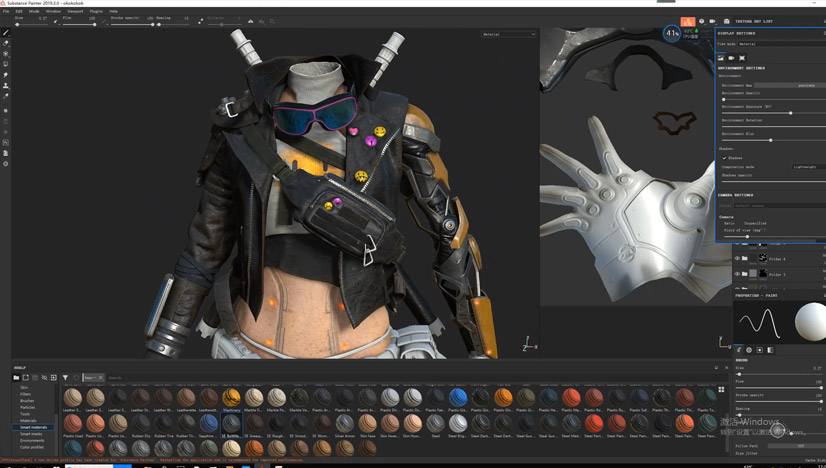Hide the Folder 4 layer with eye icon
Image resolution: width=826 pixels, height=468 pixels.
(737, 258)
